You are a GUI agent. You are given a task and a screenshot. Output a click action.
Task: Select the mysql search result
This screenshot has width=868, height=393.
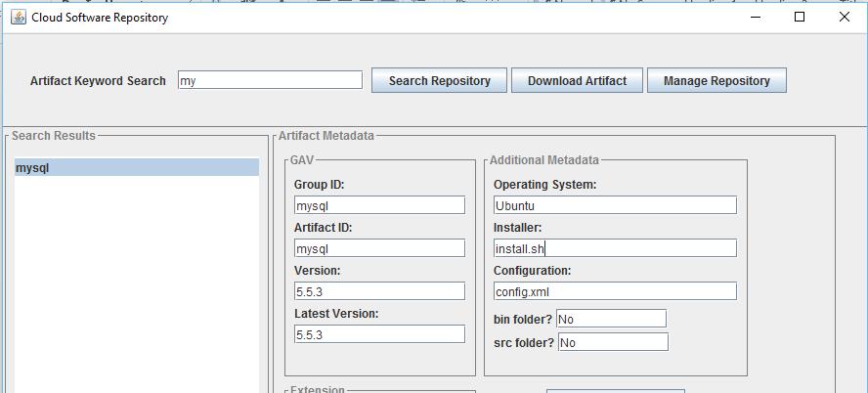(137, 168)
